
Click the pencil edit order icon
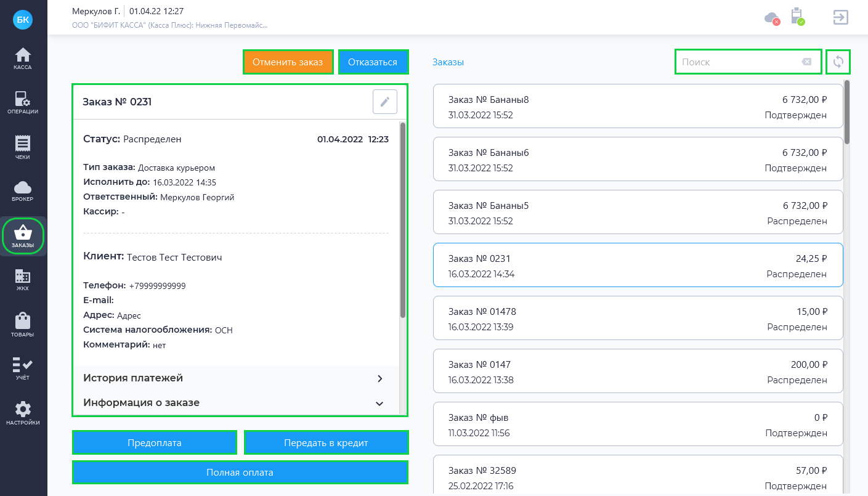(x=385, y=102)
